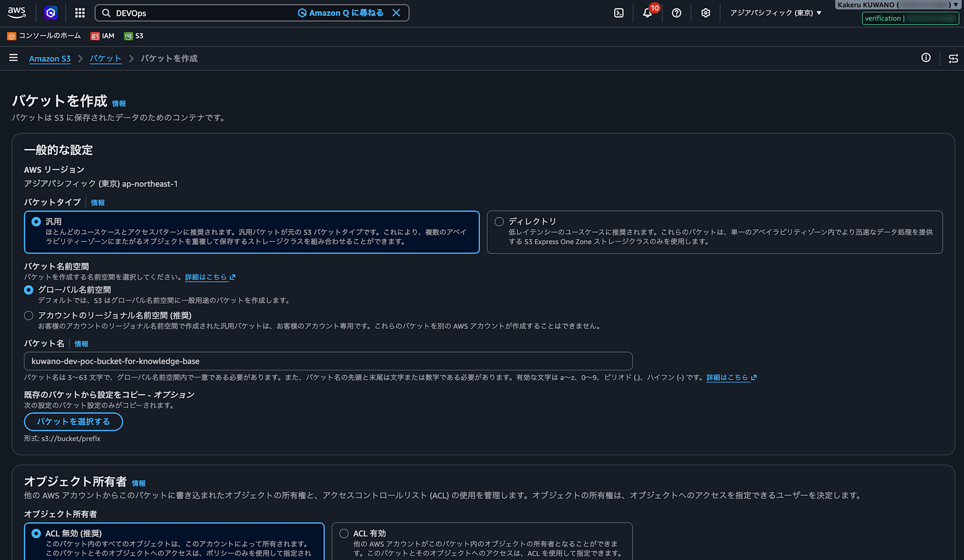Select the 汎用 bucket type radio
Image resolution: width=964 pixels, height=560 pixels.
36,222
